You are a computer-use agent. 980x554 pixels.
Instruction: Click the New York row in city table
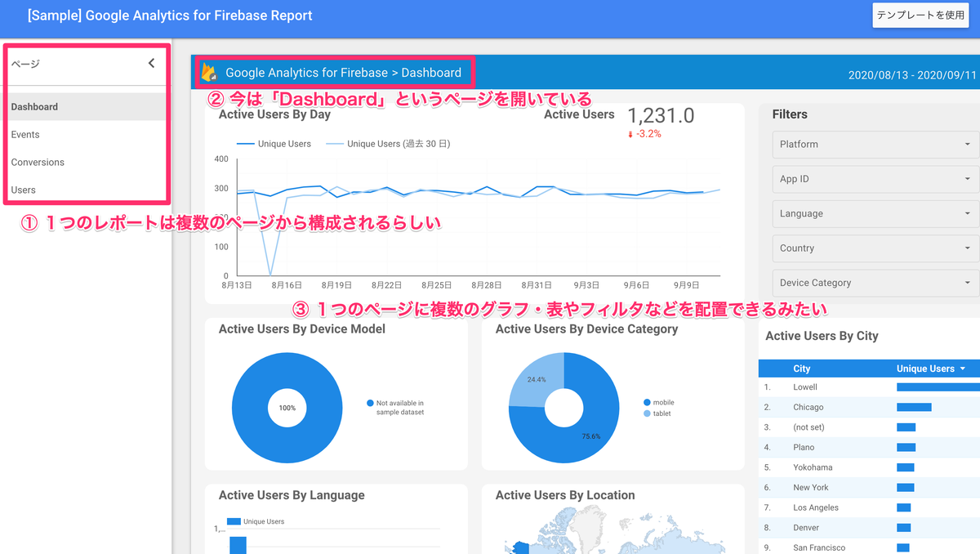pos(869,487)
